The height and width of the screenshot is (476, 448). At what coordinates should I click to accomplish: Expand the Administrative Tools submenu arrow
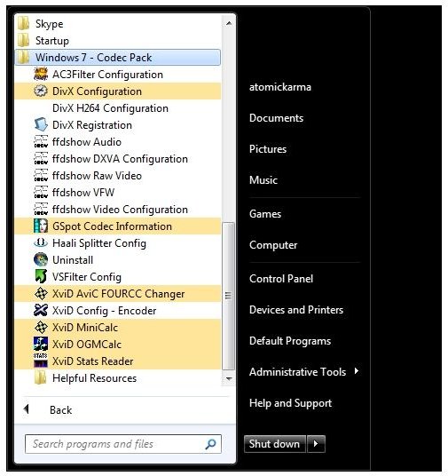coord(357,371)
